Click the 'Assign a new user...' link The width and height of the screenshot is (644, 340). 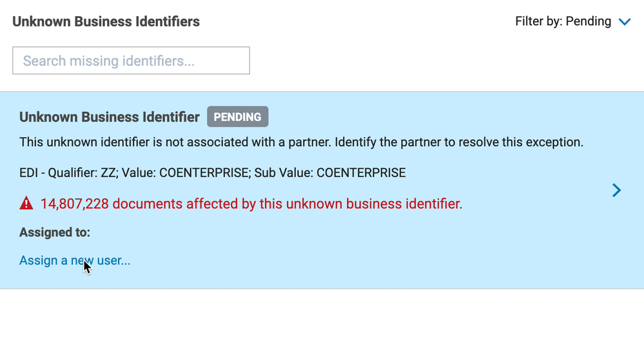pyautogui.click(x=75, y=260)
